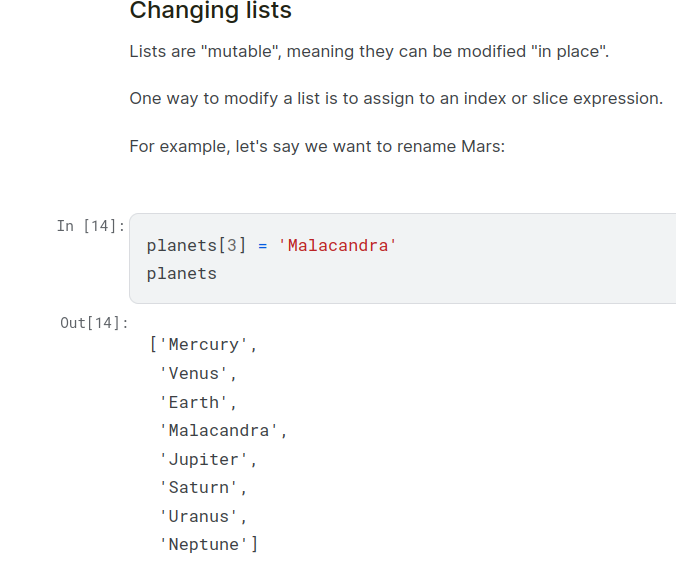Click 'Malacandra' in the output list
This screenshot has width=676, height=577.
click(220, 431)
